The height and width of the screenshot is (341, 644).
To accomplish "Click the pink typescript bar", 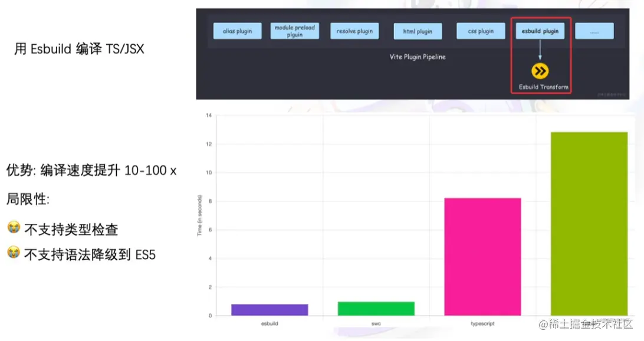I will click(482, 257).
